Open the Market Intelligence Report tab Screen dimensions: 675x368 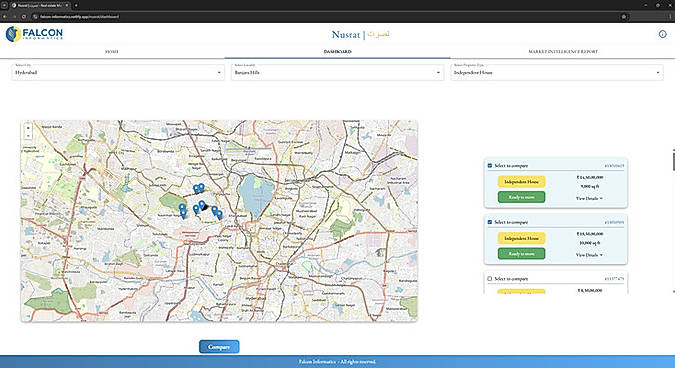coord(563,52)
